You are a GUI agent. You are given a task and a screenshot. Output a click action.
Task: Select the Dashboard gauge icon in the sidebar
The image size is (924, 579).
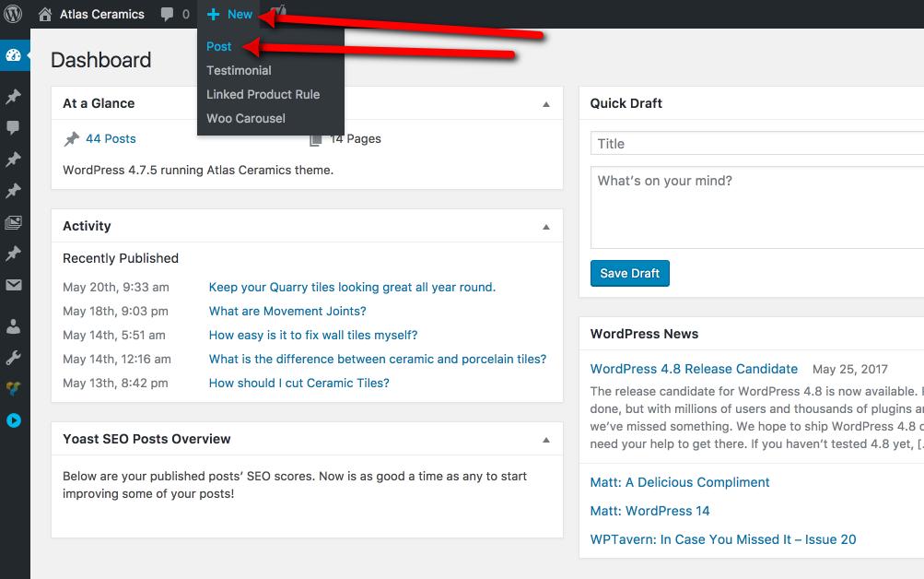[14, 55]
